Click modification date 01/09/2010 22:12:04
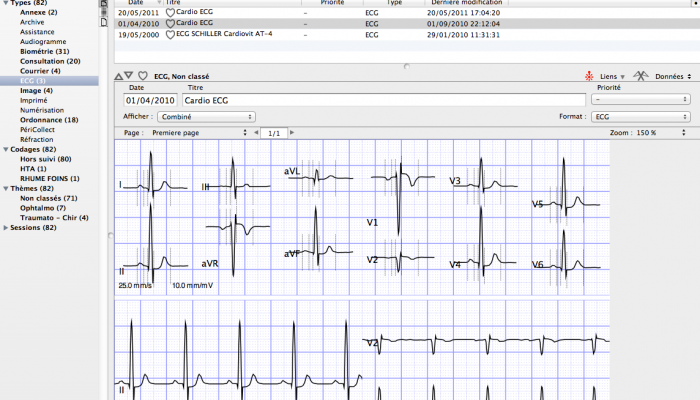Screen dimensions: 700x400 coord(463,24)
